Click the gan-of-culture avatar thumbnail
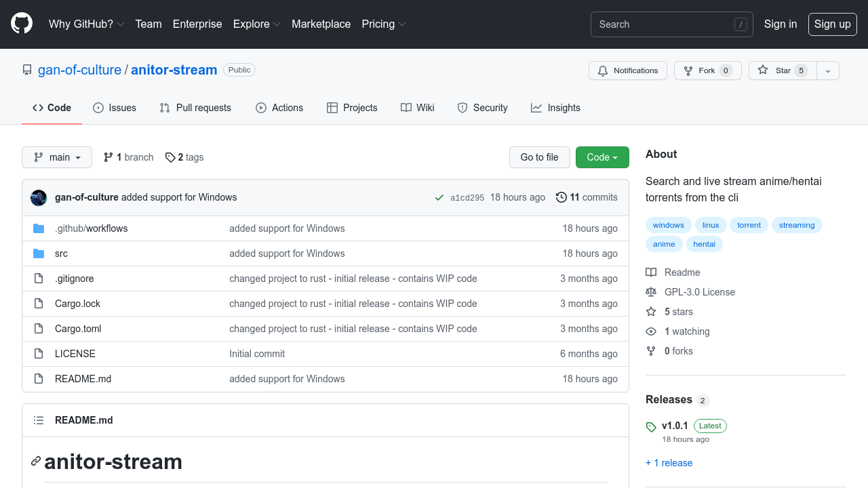This screenshot has height=488, width=868. coord(39,198)
